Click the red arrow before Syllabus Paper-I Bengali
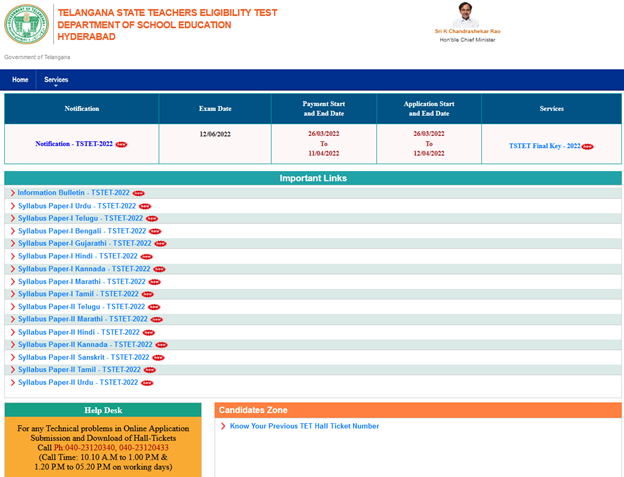This screenshot has width=624, height=477. pyautogui.click(x=12, y=231)
